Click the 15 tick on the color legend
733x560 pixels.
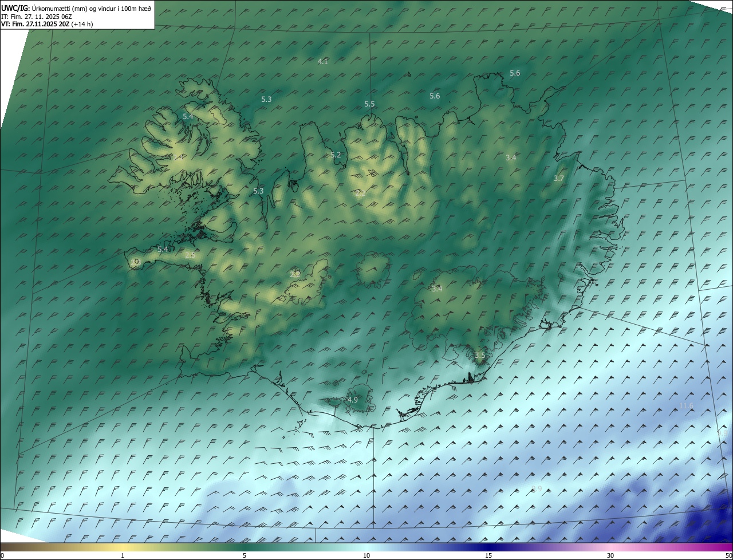click(x=488, y=555)
